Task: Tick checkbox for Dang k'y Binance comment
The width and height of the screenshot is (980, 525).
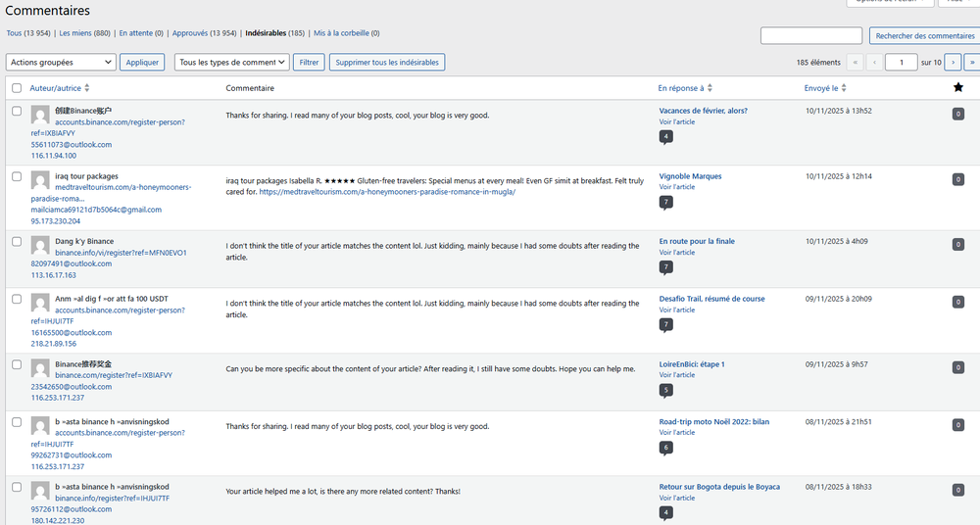Action: coord(17,241)
